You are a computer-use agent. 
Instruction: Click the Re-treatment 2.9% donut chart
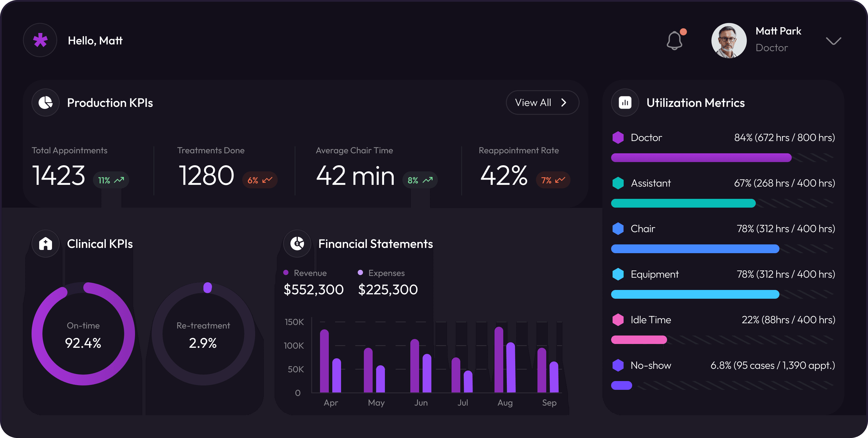(x=203, y=334)
